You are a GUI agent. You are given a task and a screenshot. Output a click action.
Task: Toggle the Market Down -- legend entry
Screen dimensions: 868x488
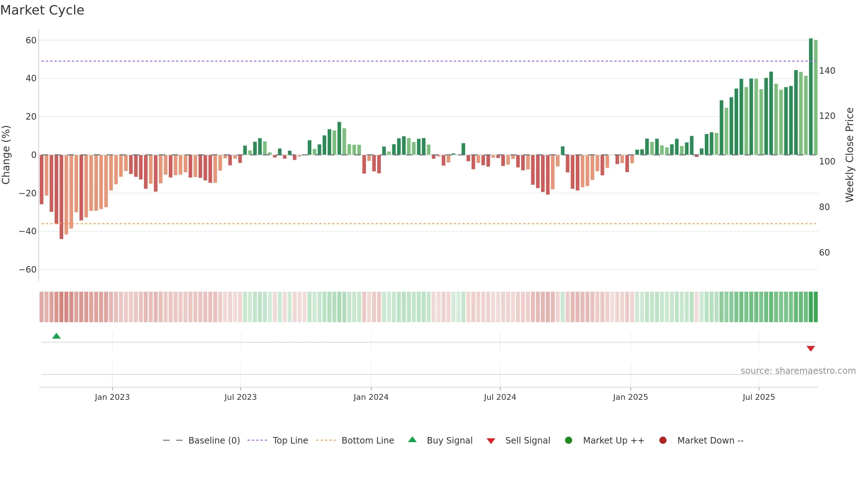(701, 441)
